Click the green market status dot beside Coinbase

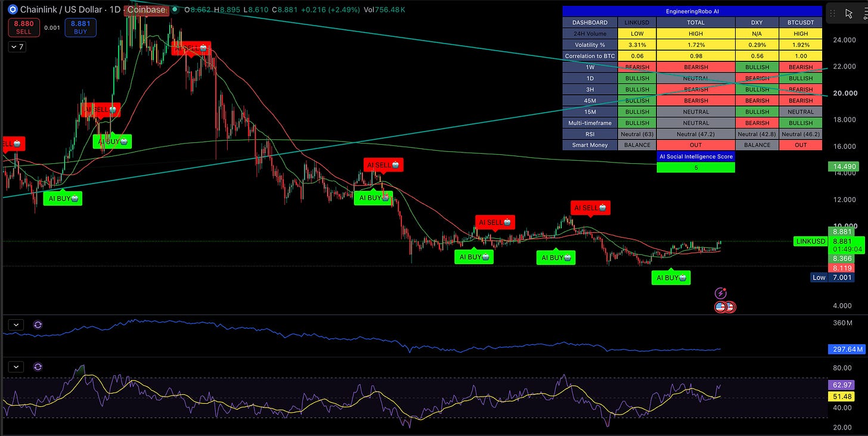coord(175,10)
